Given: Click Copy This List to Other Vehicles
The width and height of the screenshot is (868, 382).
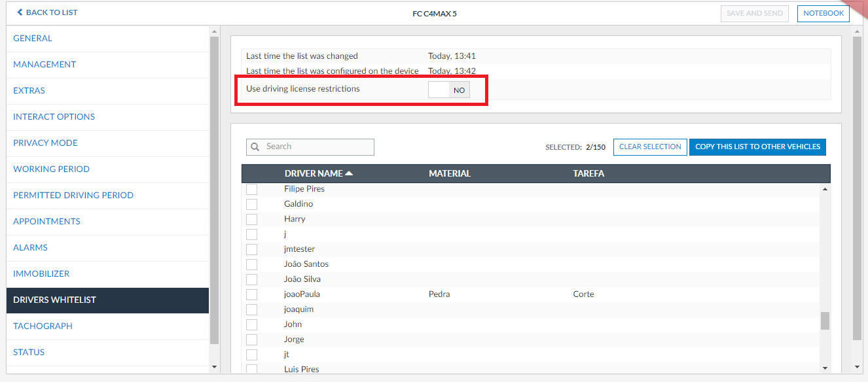Looking at the screenshot, I should click(x=757, y=147).
